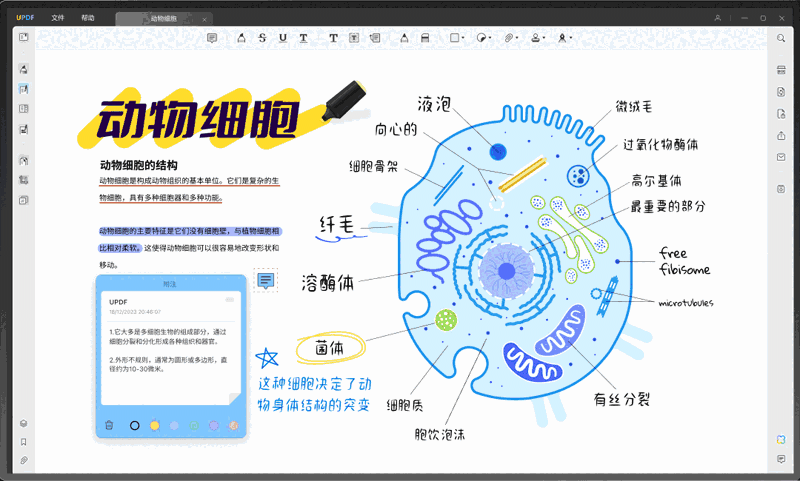Click the 有丝分裂 label
The image size is (800, 481).
click(621, 399)
